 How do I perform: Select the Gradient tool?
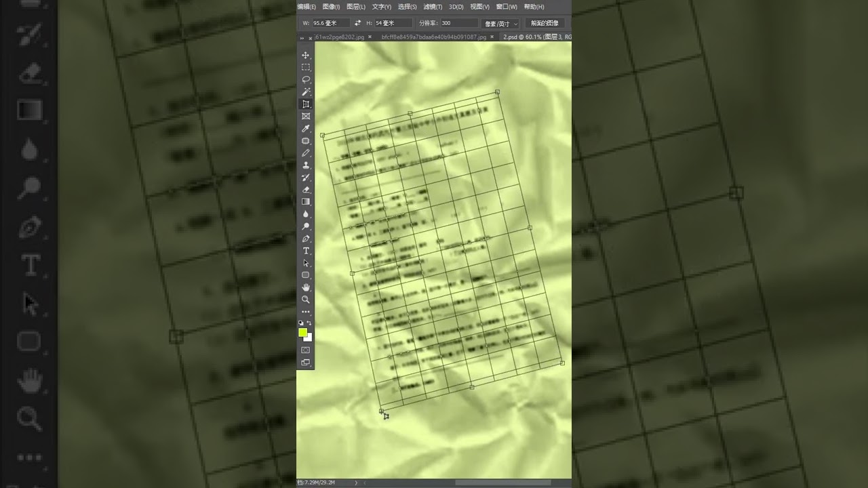(x=306, y=202)
